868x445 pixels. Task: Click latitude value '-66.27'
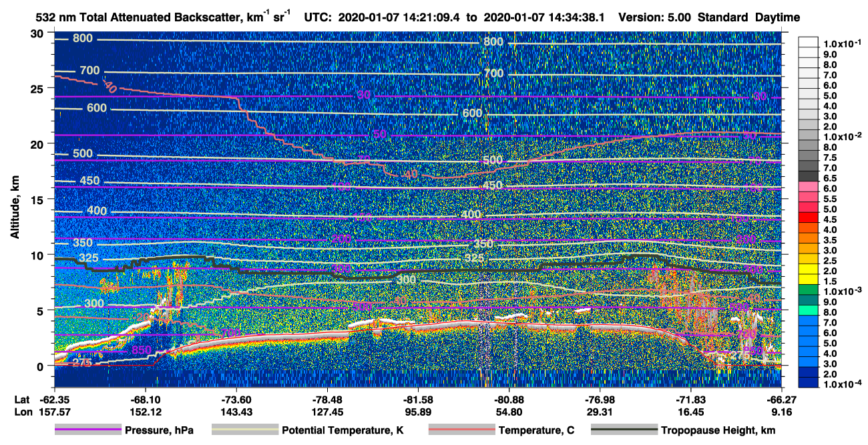click(x=781, y=400)
